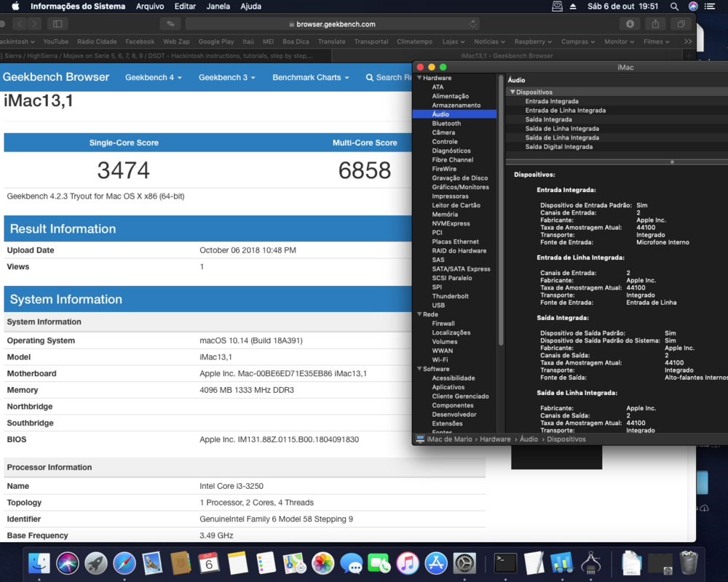This screenshot has height=582, width=728.
Task: Collapse the Dispositivos disclosure triangle
Action: tap(513, 92)
